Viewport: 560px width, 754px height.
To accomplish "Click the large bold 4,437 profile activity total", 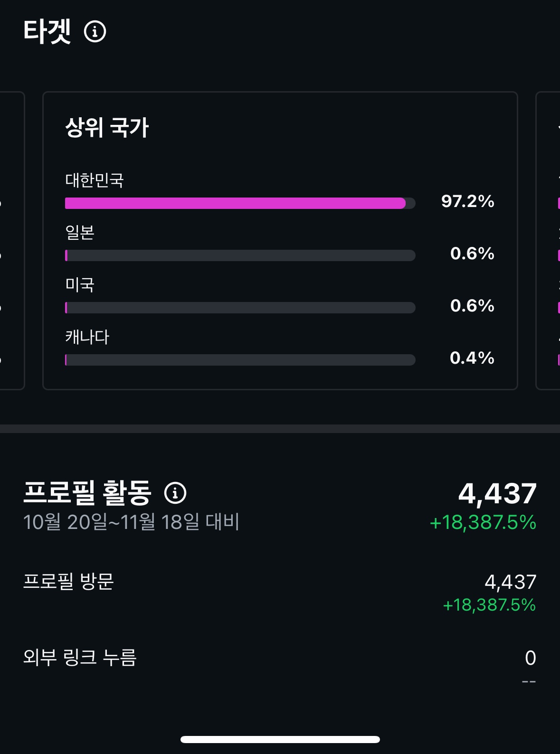I will (x=497, y=494).
